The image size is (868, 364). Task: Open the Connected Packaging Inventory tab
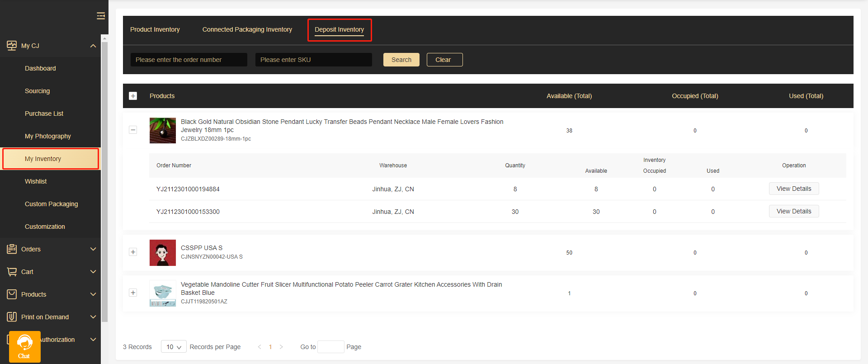pyautogui.click(x=247, y=29)
